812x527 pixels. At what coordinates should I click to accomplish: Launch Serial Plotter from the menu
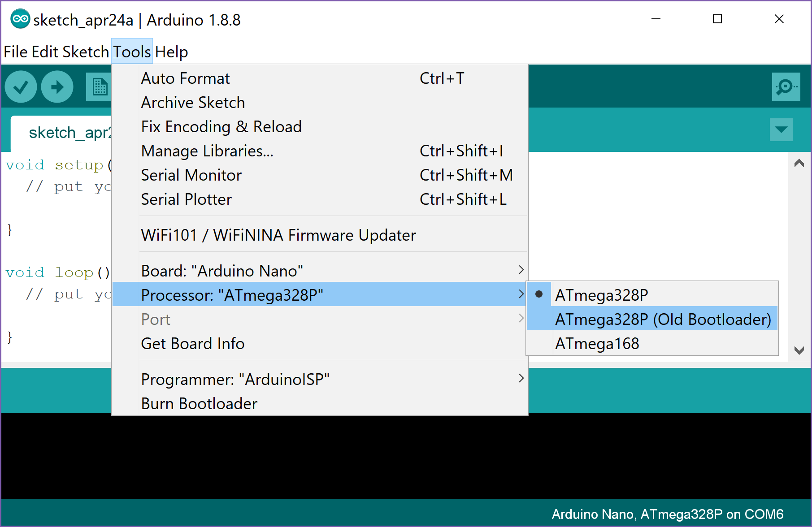coord(320,199)
